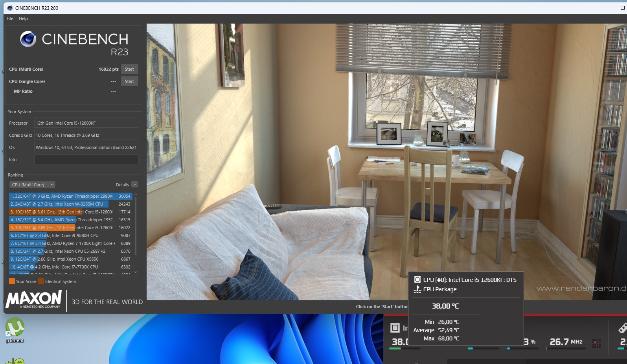Start the CPU Multi Core benchmark
The width and height of the screenshot is (627, 364).
pyautogui.click(x=129, y=69)
